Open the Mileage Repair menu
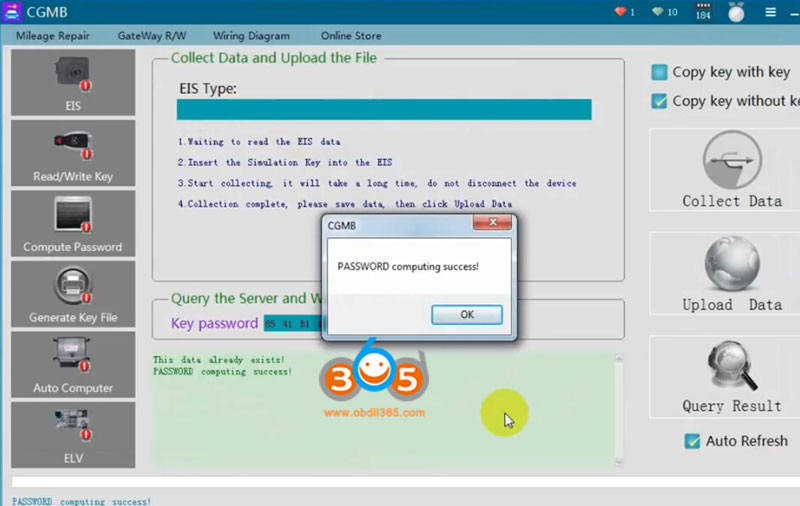800x506 pixels. tap(52, 36)
